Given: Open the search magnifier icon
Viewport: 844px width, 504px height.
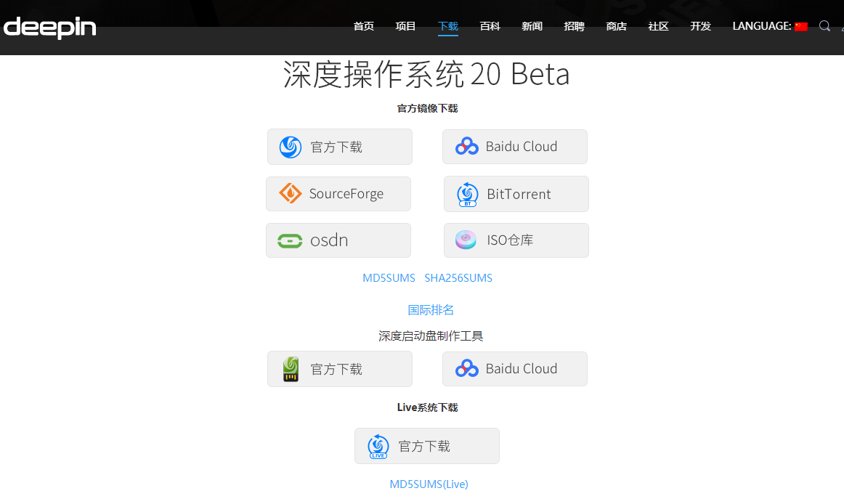Looking at the screenshot, I should (x=824, y=26).
